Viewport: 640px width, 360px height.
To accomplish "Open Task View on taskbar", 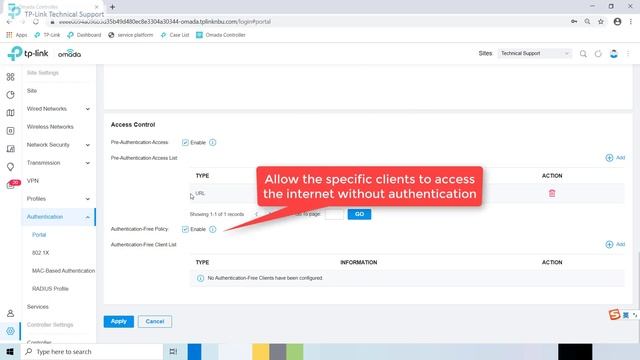I will coord(173,351).
